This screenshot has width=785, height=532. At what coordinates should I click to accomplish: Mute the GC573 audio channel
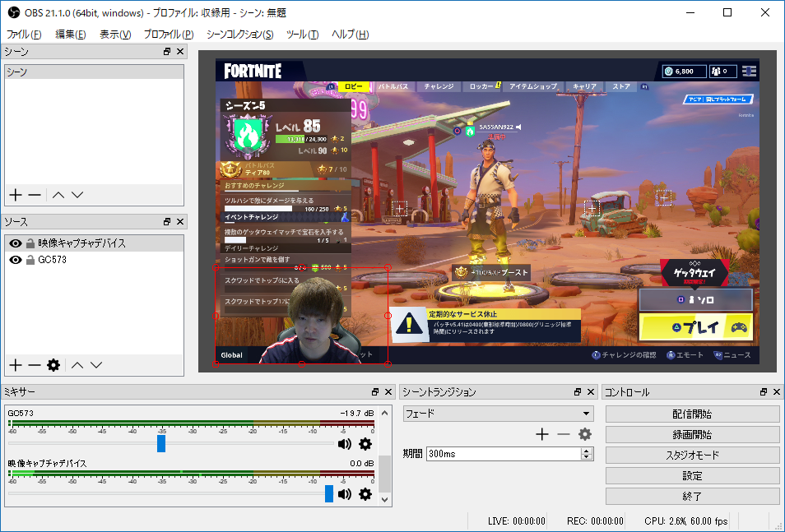coord(345,444)
